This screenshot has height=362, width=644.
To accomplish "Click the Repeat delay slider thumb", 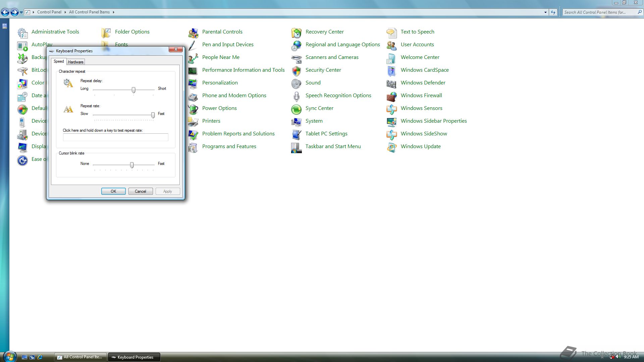I will point(133,90).
